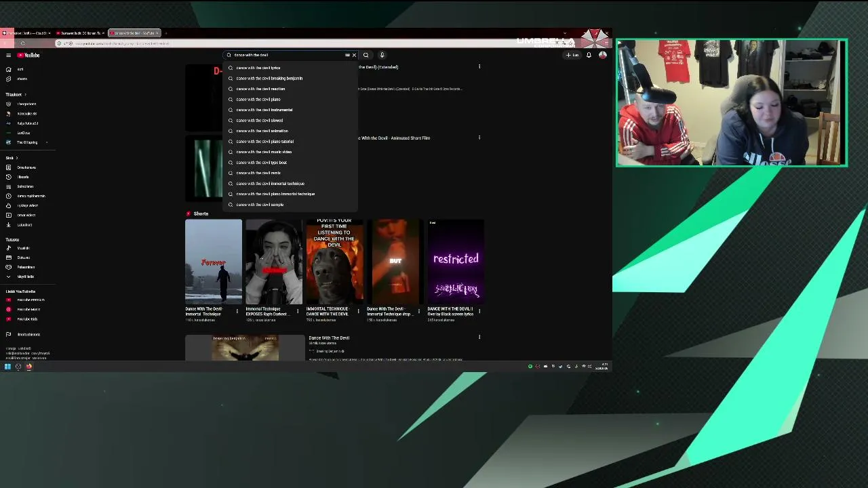Click the YouTube logo

coord(29,55)
